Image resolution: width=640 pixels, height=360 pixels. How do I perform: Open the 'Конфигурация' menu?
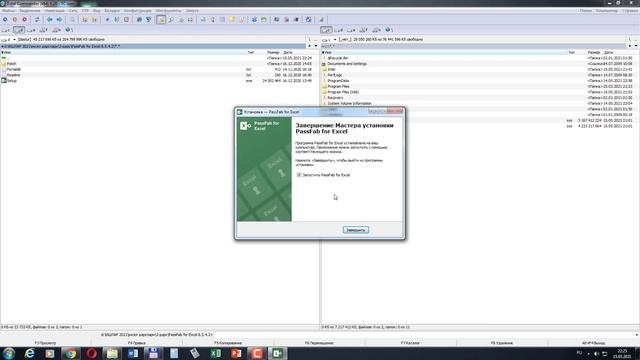click(138, 11)
